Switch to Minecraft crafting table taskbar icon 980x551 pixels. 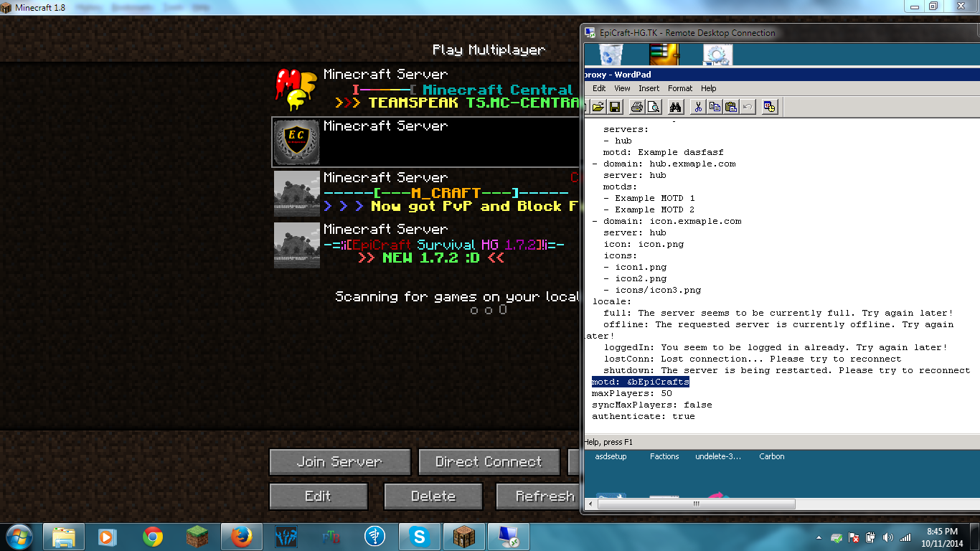click(x=464, y=537)
